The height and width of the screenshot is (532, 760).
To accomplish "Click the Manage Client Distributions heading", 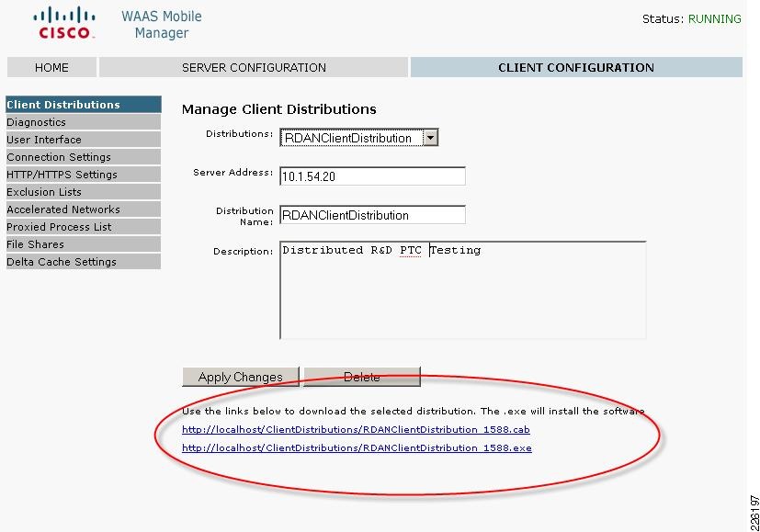I will (x=279, y=109).
